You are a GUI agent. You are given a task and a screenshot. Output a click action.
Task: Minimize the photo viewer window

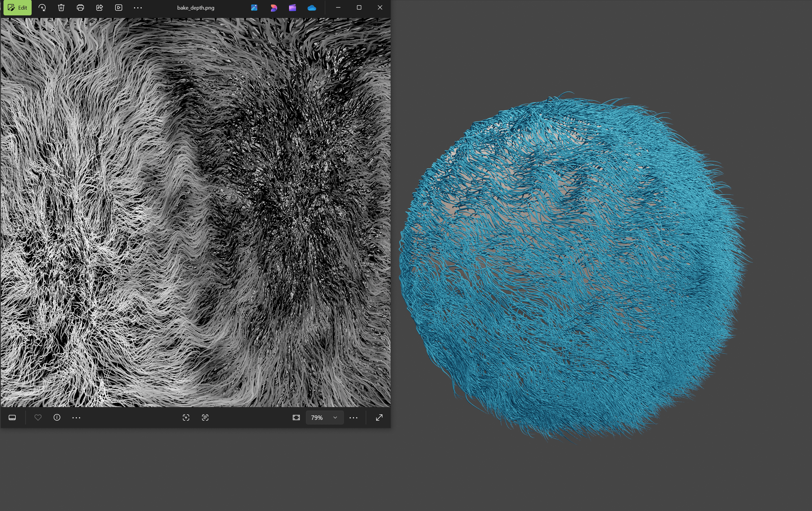[338, 8]
